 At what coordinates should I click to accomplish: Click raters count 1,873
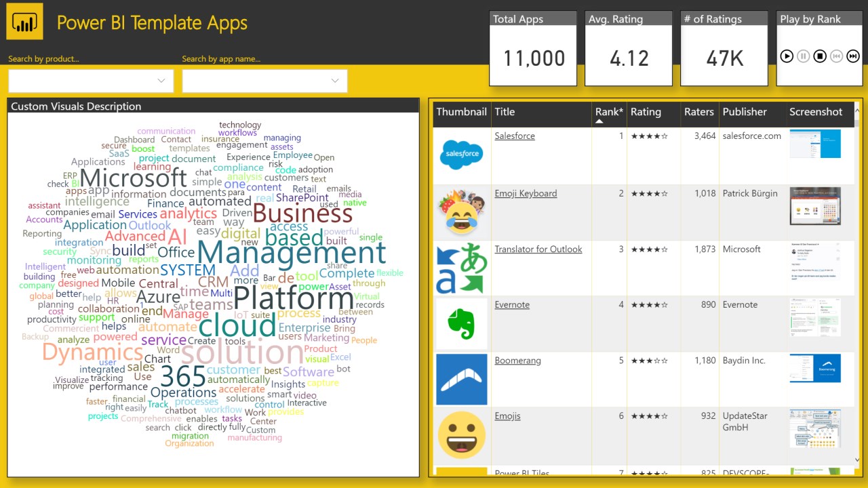[705, 249]
